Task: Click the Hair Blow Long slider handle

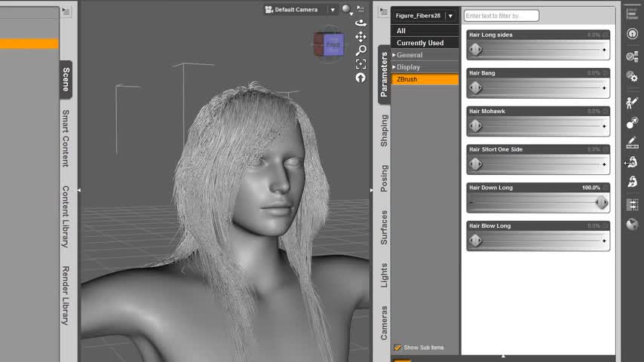Action: [x=476, y=241]
